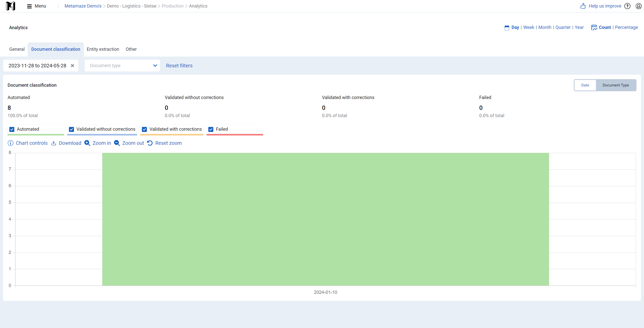Select Week granularity
The height and width of the screenshot is (328, 644).
pyautogui.click(x=529, y=27)
